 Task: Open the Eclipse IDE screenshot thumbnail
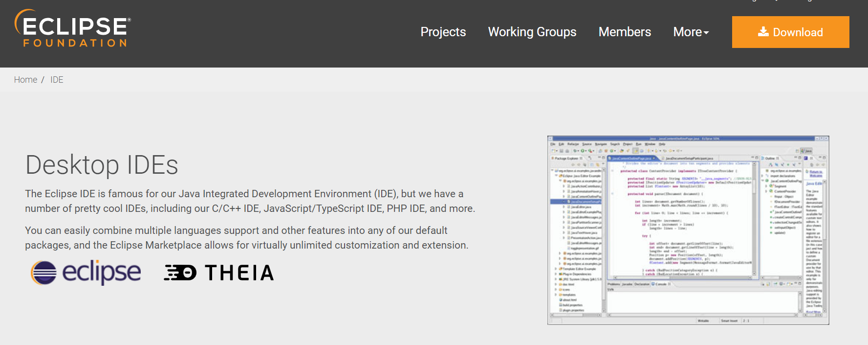(688, 230)
